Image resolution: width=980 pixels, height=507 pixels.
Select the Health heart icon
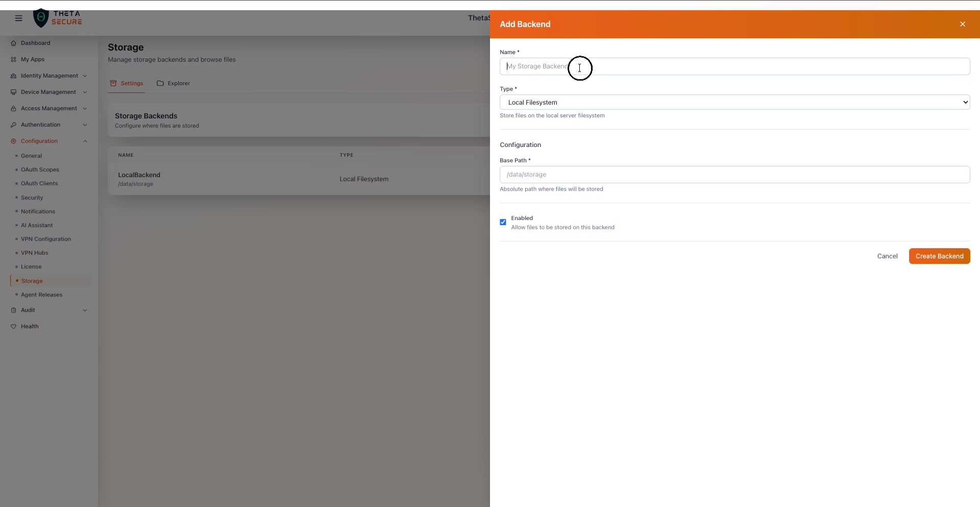tap(14, 326)
